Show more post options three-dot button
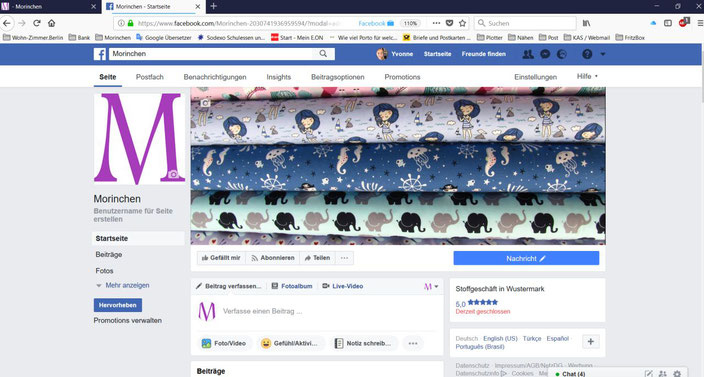704x377 pixels. [413, 343]
